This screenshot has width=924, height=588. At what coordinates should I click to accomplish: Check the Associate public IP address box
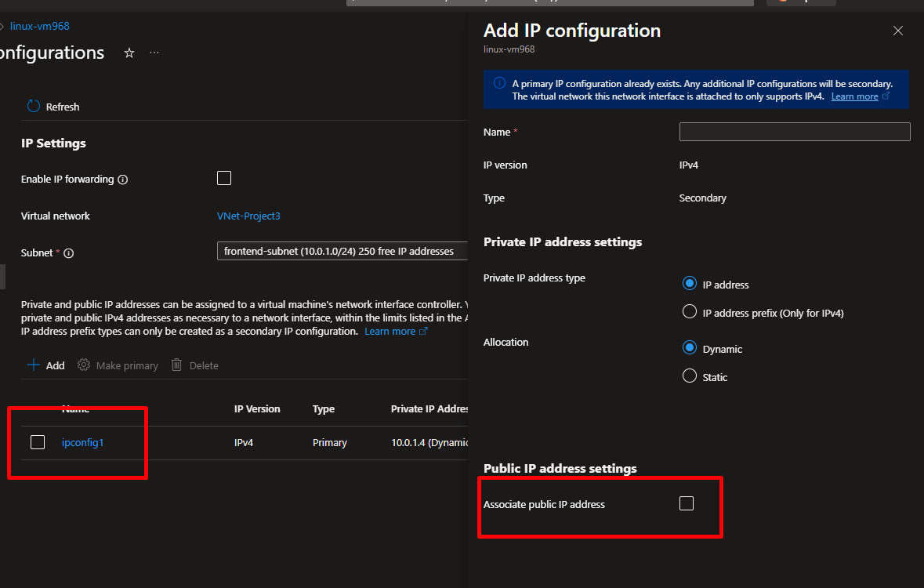coord(687,503)
